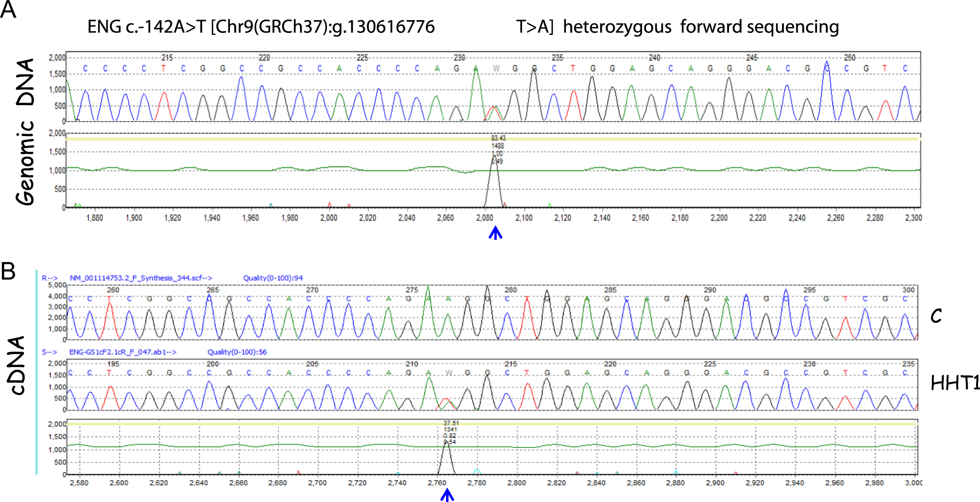Click base position number "250" in genomic trace
Image resolution: width=980 pixels, height=502 pixels.
849,57
